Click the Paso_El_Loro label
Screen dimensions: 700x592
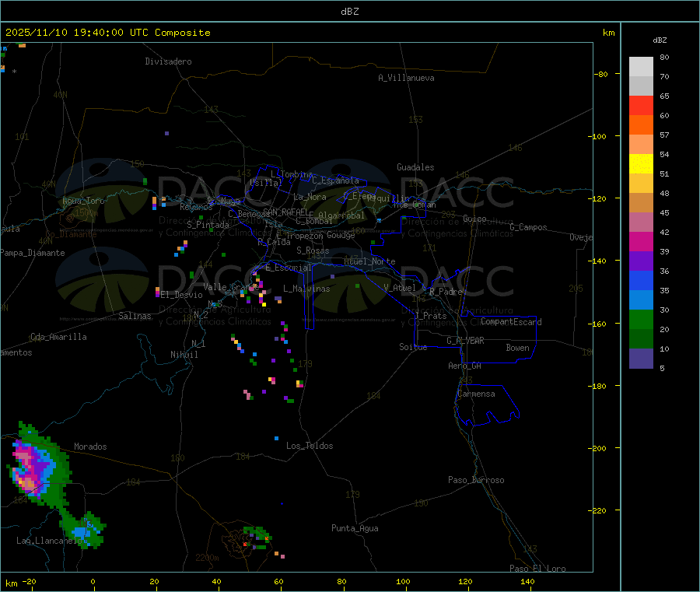tap(538, 569)
